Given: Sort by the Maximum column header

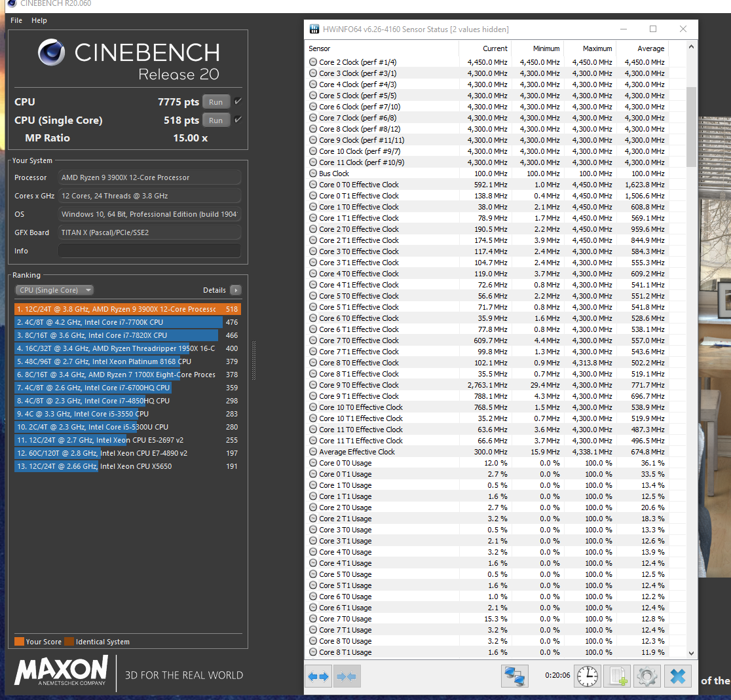Looking at the screenshot, I should pyautogui.click(x=590, y=48).
